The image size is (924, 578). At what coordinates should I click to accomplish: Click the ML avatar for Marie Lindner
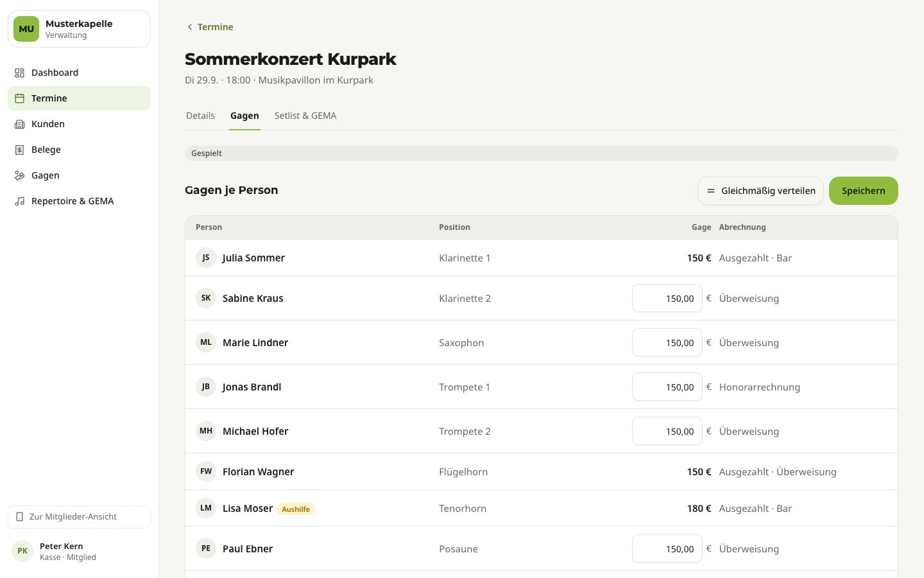206,342
